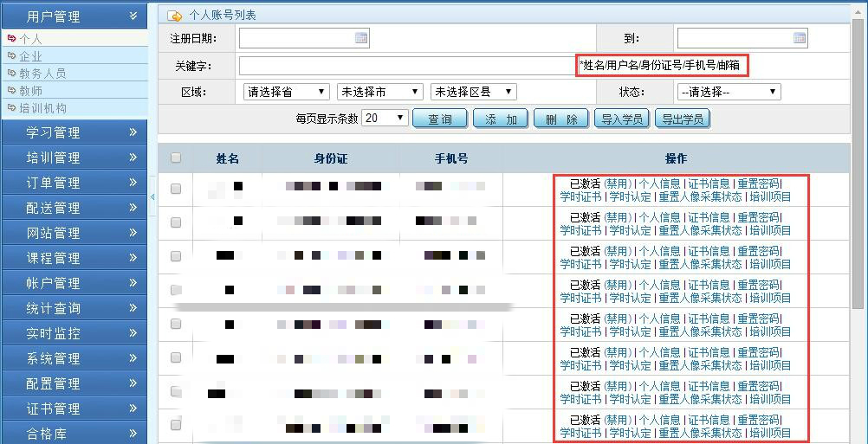This screenshot has height=444, width=868.
Task: Open the 未选择市 city dropdown
Action: (379, 92)
